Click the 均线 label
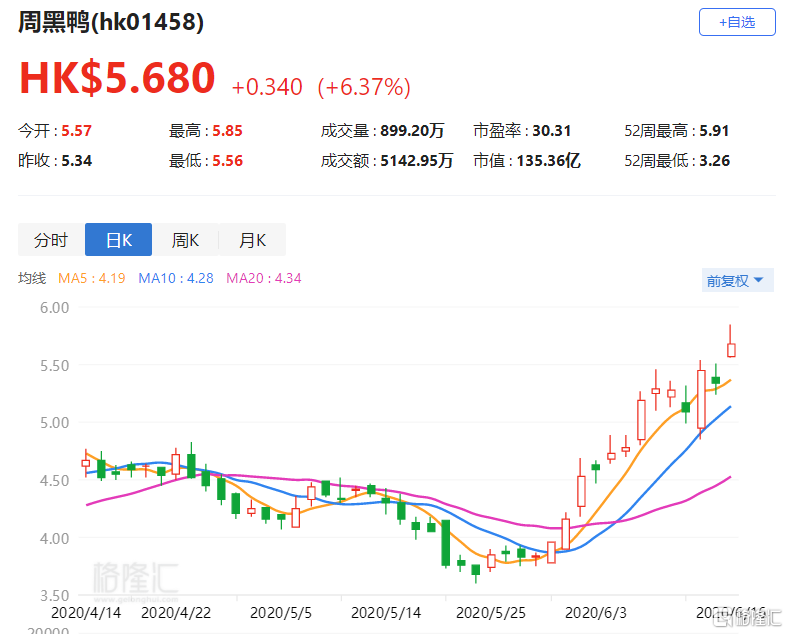The width and height of the screenshot is (788, 634). [x=32, y=278]
